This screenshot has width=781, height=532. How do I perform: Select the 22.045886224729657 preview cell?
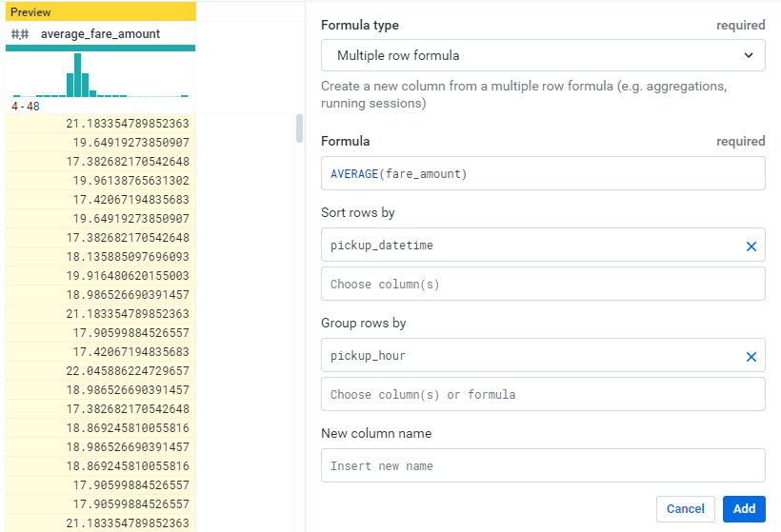pos(128,371)
